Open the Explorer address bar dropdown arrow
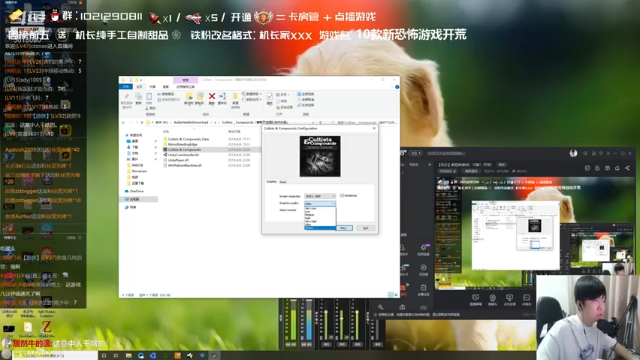Screen dimensions: 640x360 pyautogui.click(x=313, y=122)
